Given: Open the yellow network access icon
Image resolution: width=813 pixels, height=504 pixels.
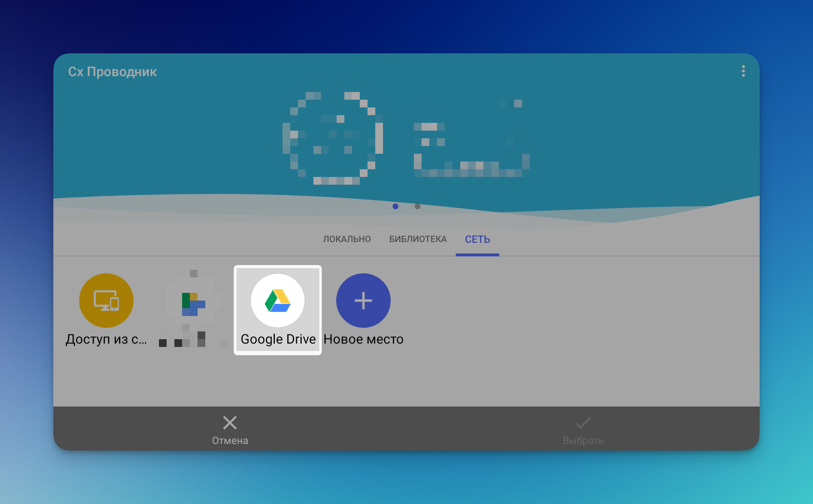Looking at the screenshot, I should pyautogui.click(x=106, y=301).
